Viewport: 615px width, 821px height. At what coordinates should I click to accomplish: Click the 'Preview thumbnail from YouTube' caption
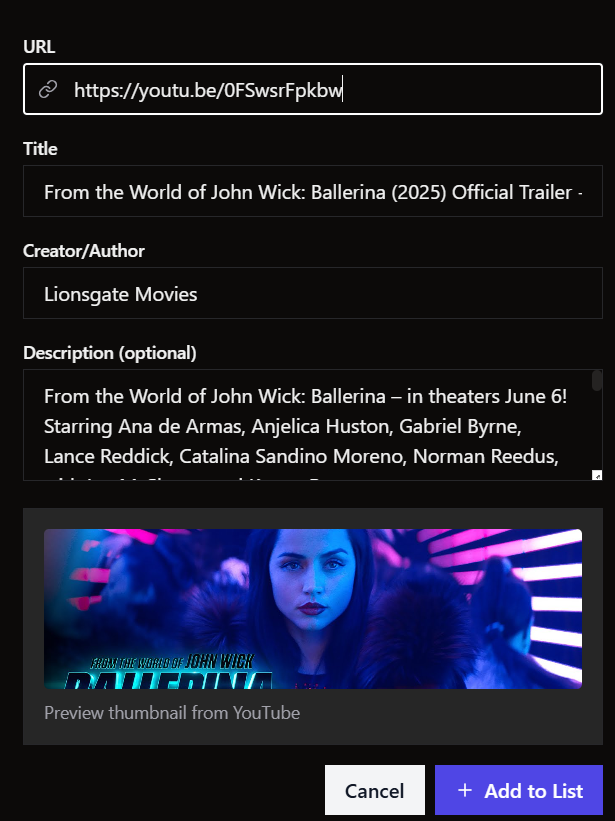tap(172, 713)
